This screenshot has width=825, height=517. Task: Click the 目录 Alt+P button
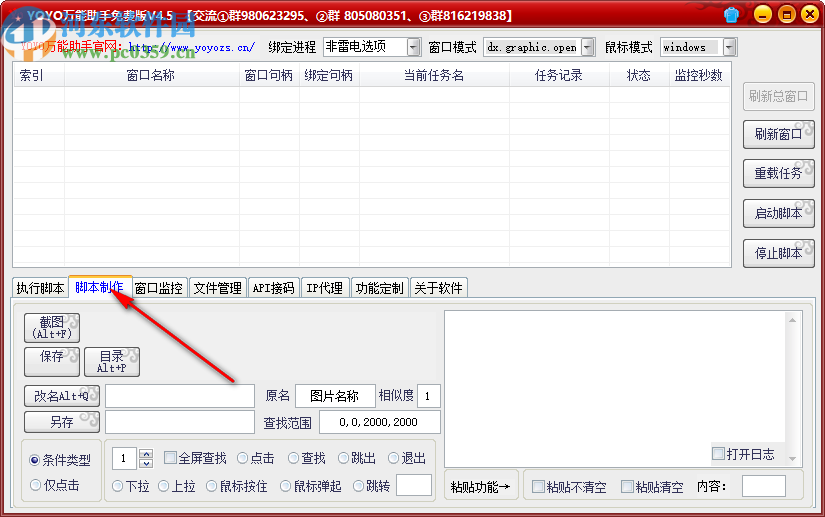[x=112, y=362]
